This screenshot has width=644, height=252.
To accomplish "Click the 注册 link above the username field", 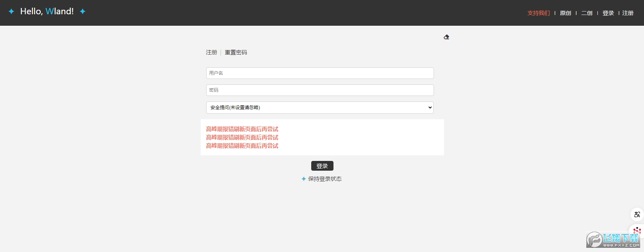I will (211, 52).
